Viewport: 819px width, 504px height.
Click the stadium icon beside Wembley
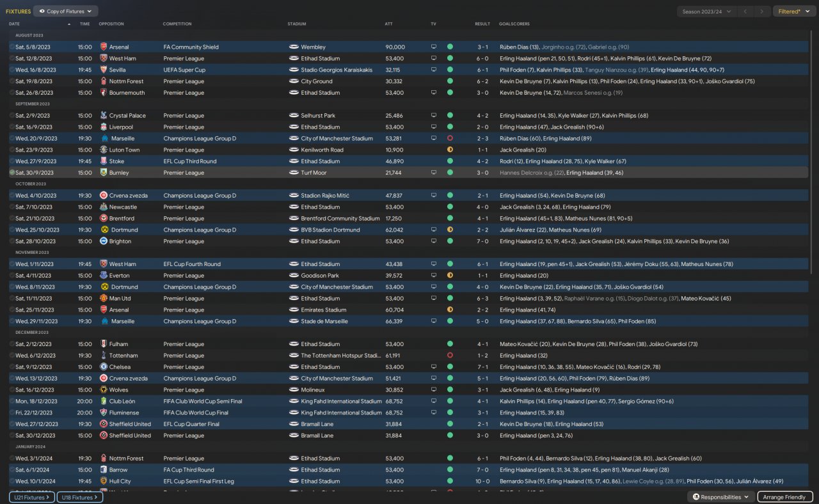pyautogui.click(x=294, y=47)
